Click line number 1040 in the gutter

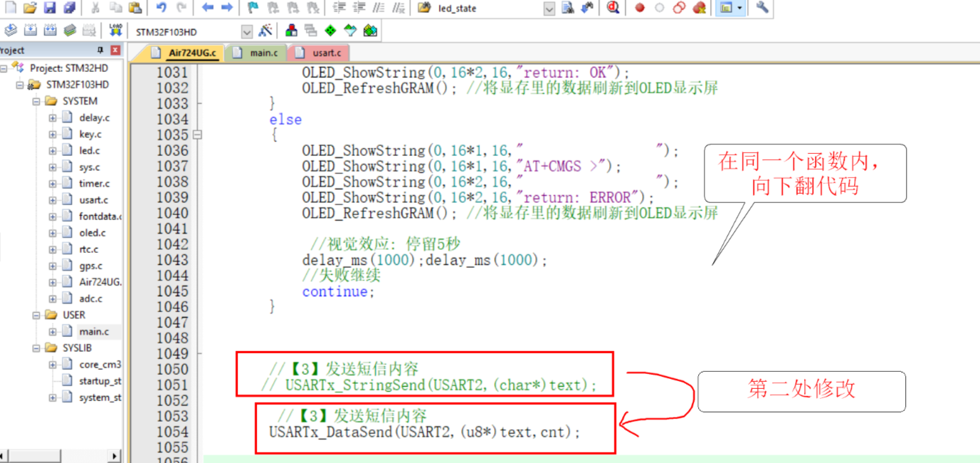coord(172,213)
